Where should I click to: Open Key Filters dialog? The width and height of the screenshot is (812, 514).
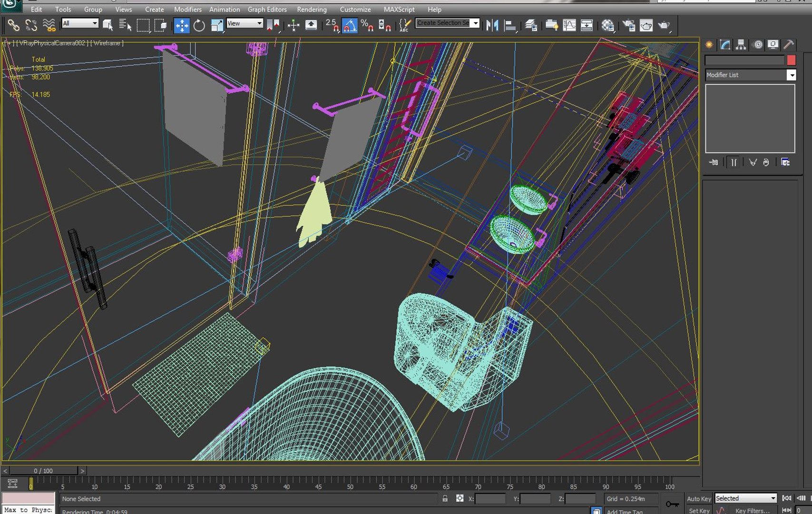[752, 511]
